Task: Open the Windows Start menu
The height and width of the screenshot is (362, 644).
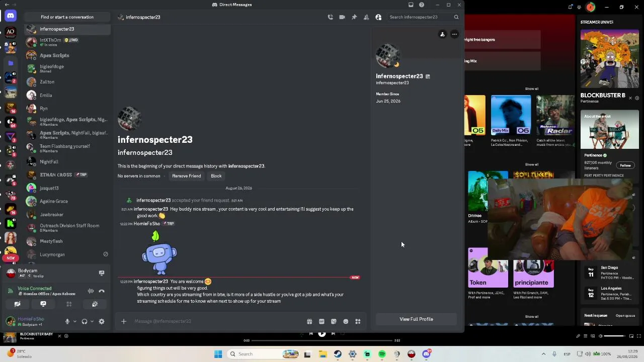Action: [218, 354]
